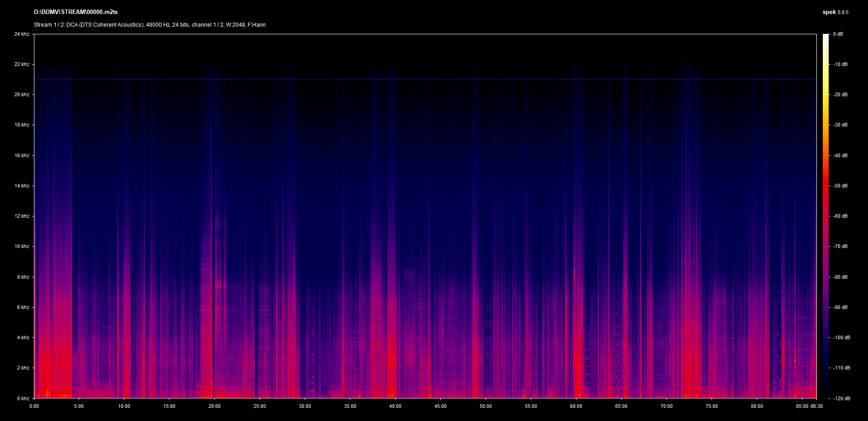Click the 0:00 start time label
This screenshot has width=868, height=421.
[x=34, y=406]
